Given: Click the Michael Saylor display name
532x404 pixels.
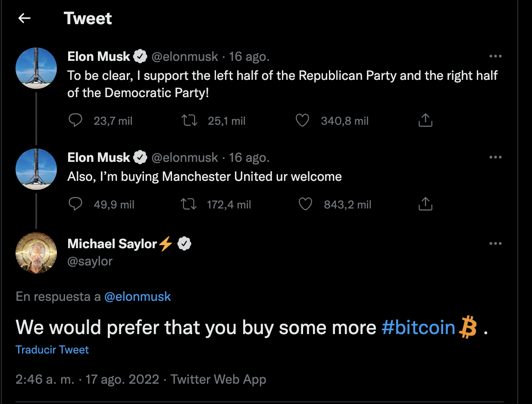Looking at the screenshot, I should [x=112, y=244].
